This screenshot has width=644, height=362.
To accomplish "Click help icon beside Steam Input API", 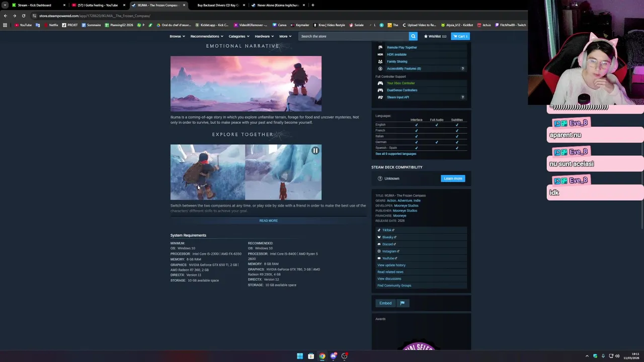I will (x=463, y=97).
